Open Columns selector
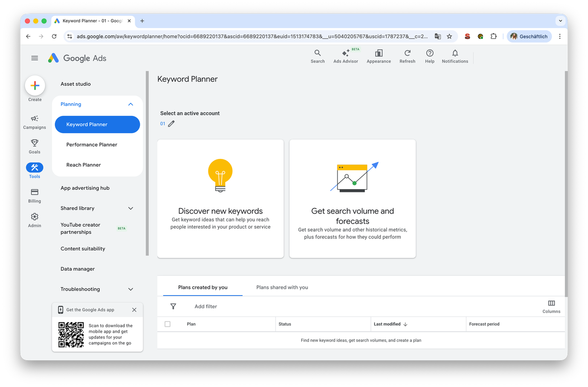This screenshot has height=387, width=588. (x=551, y=306)
